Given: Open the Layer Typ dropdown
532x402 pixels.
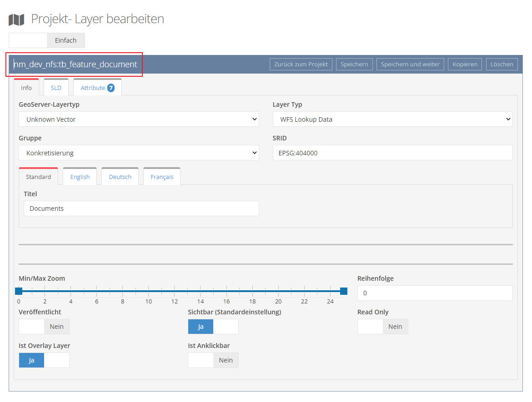Looking at the screenshot, I should click(x=392, y=119).
